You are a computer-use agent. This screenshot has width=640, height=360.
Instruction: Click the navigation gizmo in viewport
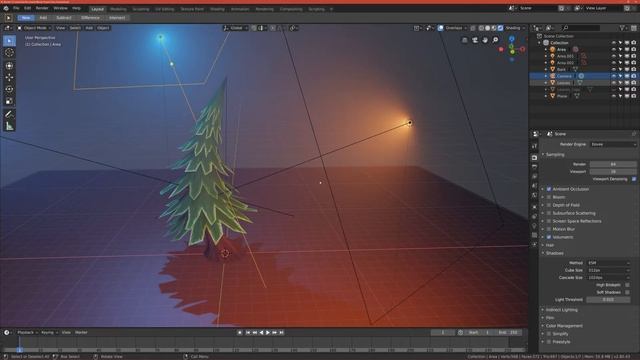(512, 49)
